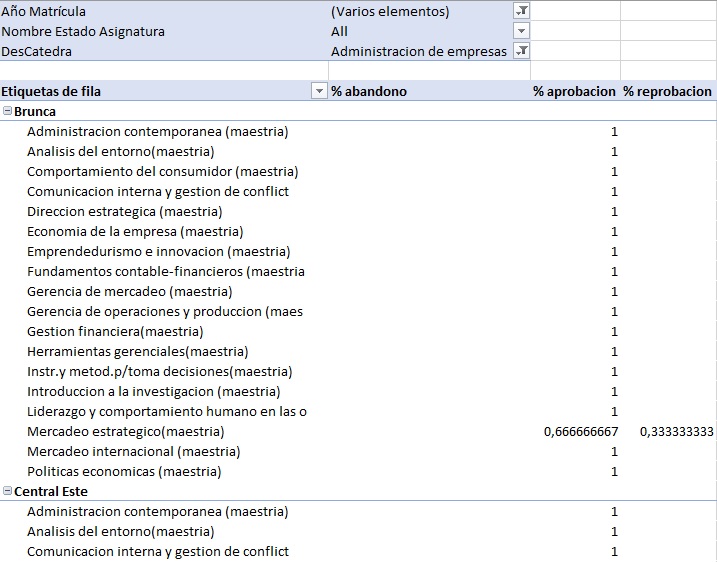The height and width of the screenshot is (562, 717).
Task: Select Politicas economicas (maestria) row
Action: tap(124, 471)
